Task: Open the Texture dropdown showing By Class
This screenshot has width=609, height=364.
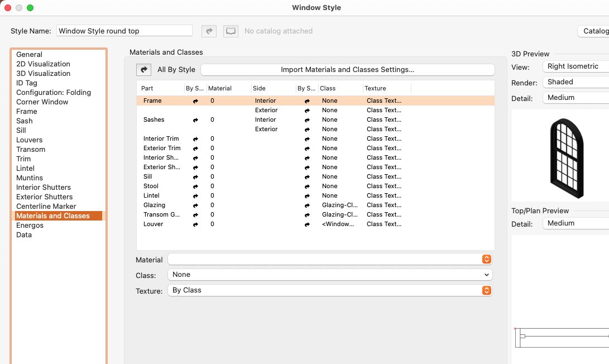Action: pos(329,290)
